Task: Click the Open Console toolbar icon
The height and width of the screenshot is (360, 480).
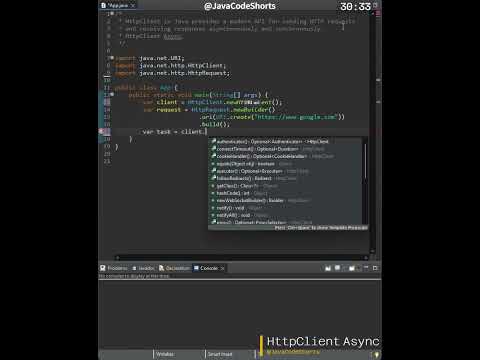Action: [x=352, y=268]
